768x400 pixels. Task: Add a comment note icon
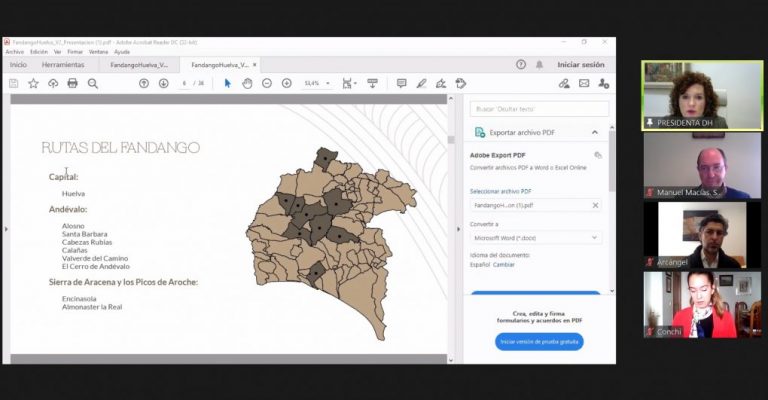coord(402,83)
